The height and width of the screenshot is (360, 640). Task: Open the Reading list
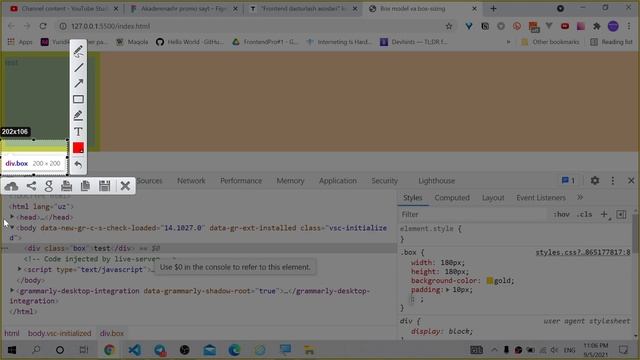(x=611, y=42)
